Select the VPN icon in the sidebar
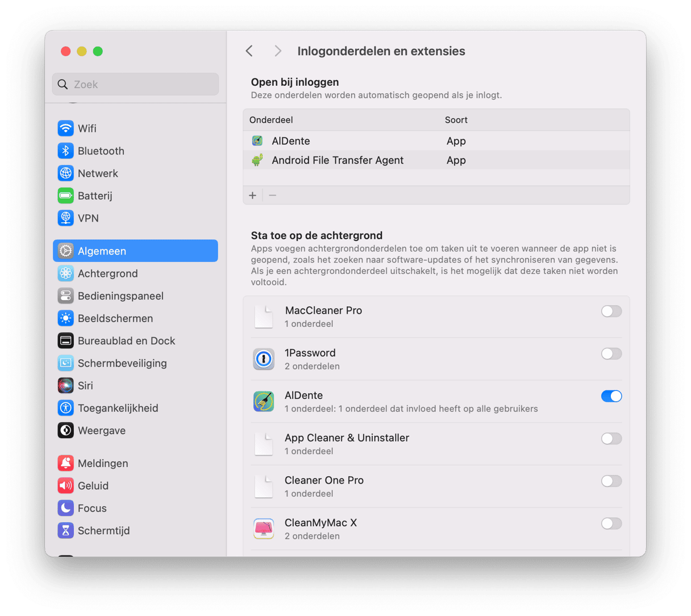Viewport: 691px width, 616px height. [66, 218]
